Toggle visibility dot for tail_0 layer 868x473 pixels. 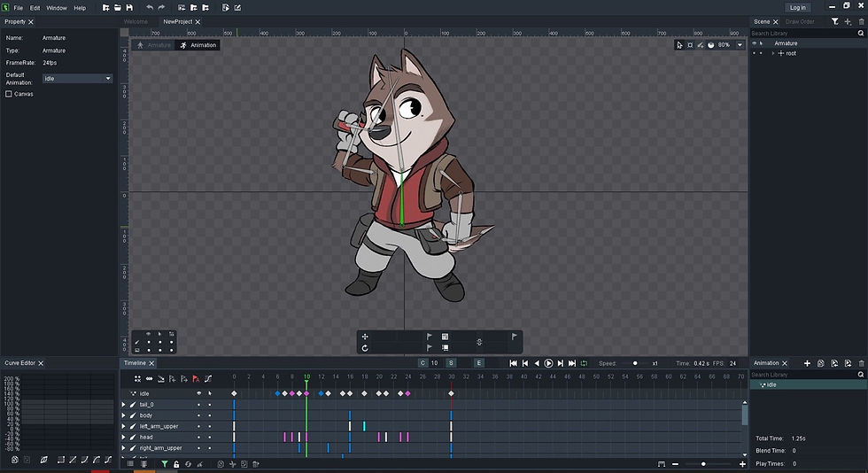coord(198,405)
